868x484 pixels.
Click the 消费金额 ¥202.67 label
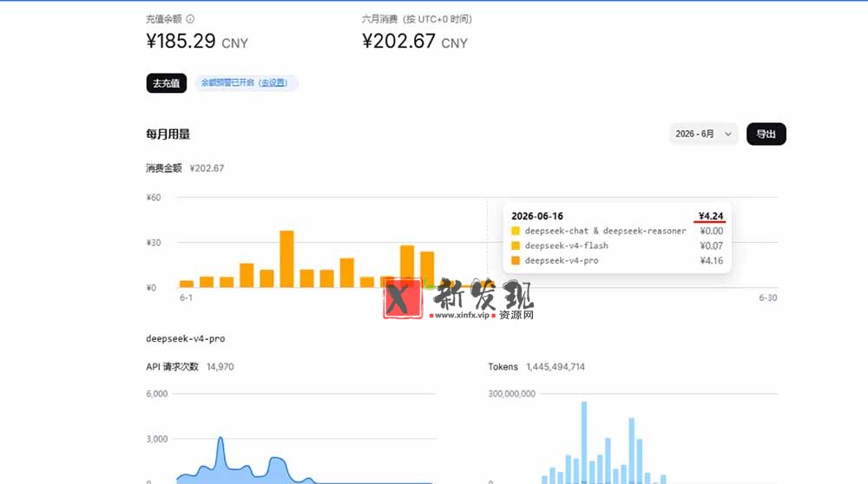pyautogui.click(x=185, y=168)
